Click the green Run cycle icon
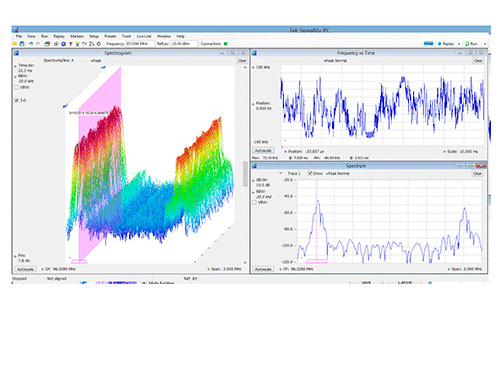 point(467,44)
